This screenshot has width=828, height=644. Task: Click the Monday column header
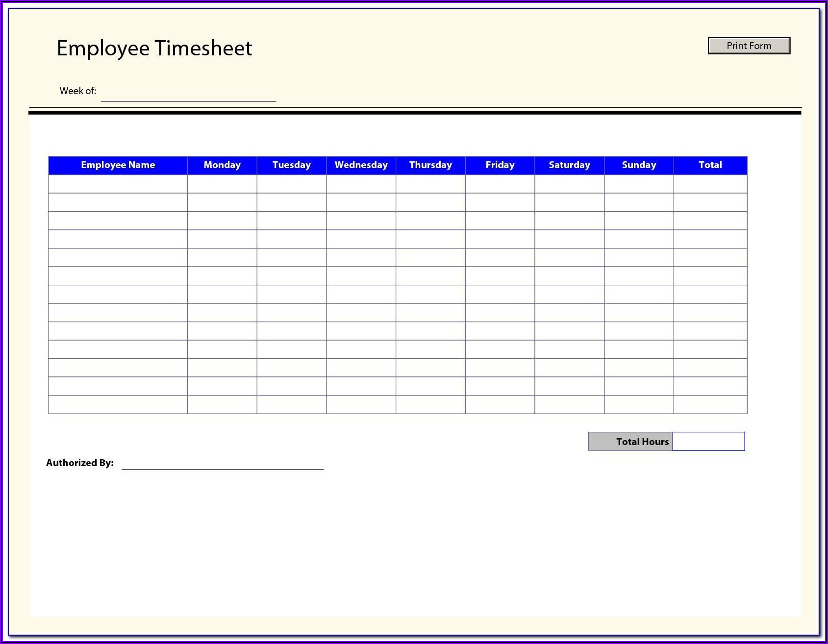pyautogui.click(x=222, y=165)
